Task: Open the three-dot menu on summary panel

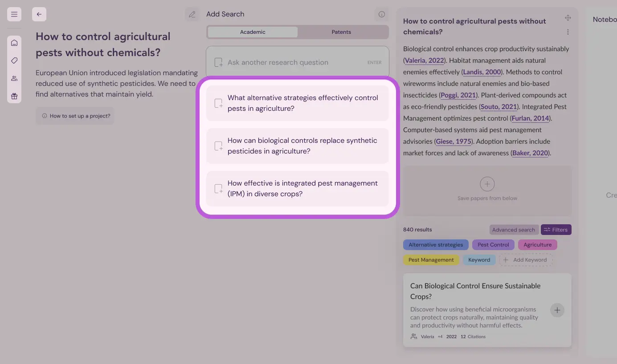Action: click(x=568, y=32)
